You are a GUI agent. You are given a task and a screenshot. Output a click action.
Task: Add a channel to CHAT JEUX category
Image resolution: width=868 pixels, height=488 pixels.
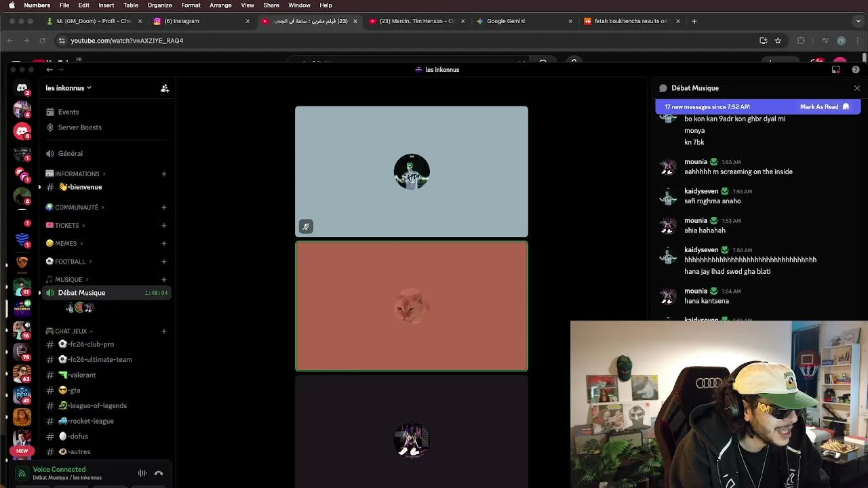163,331
